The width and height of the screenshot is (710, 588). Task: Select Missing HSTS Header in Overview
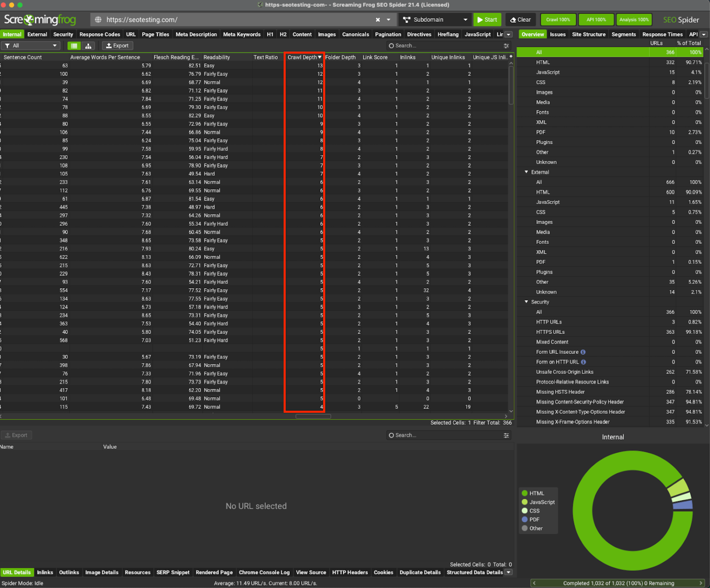[x=560, y=392]
